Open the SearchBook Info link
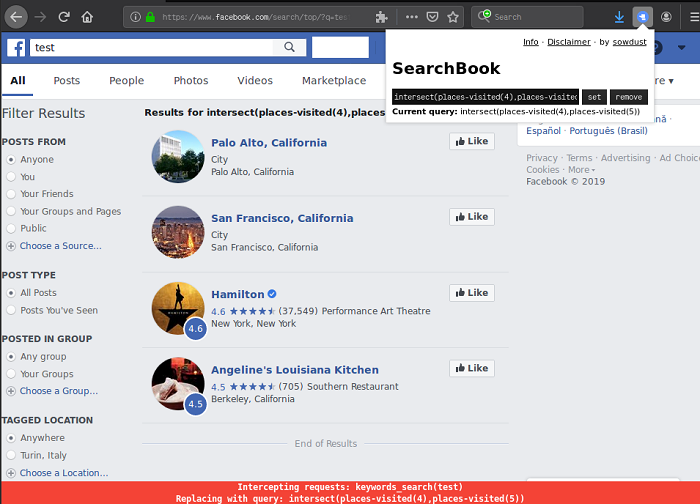This screenshot has height=504, width=700. coord(530,42)
